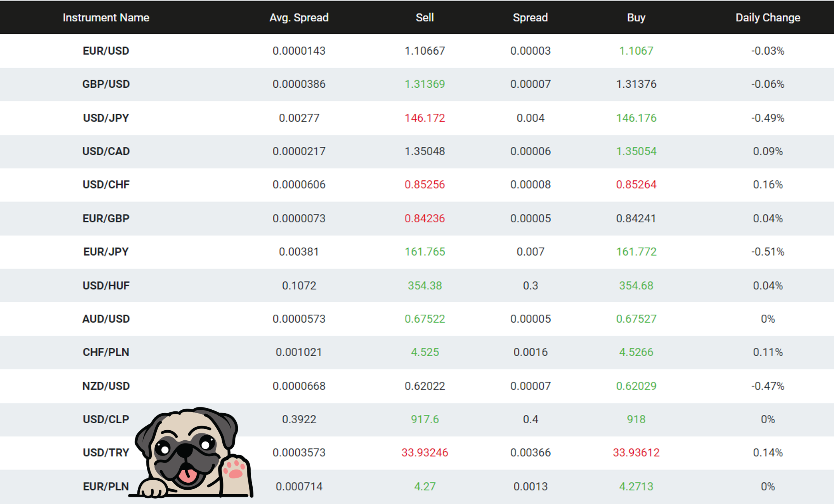Image resolution: width=834 pixels, height=504 pixels.
Task: Select the CHF/PLN instrument name
Action: tap(106, 352)
